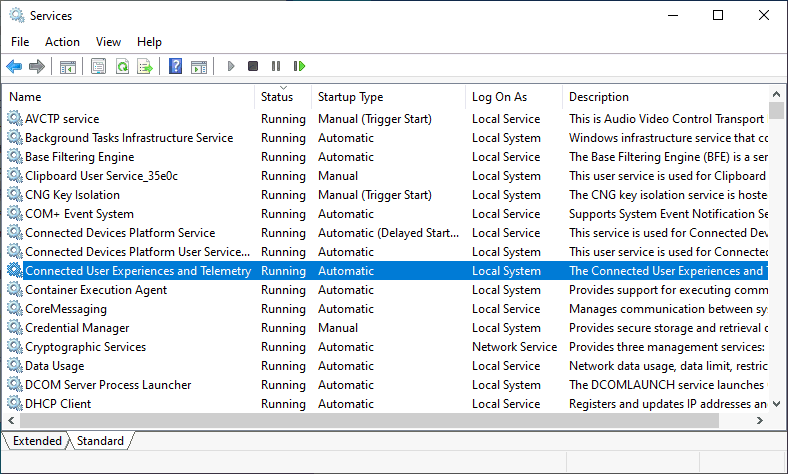The height and width of the screenshot is (474, 788).
Task: Switch to the Extended tab
Action: coord(37,441)
